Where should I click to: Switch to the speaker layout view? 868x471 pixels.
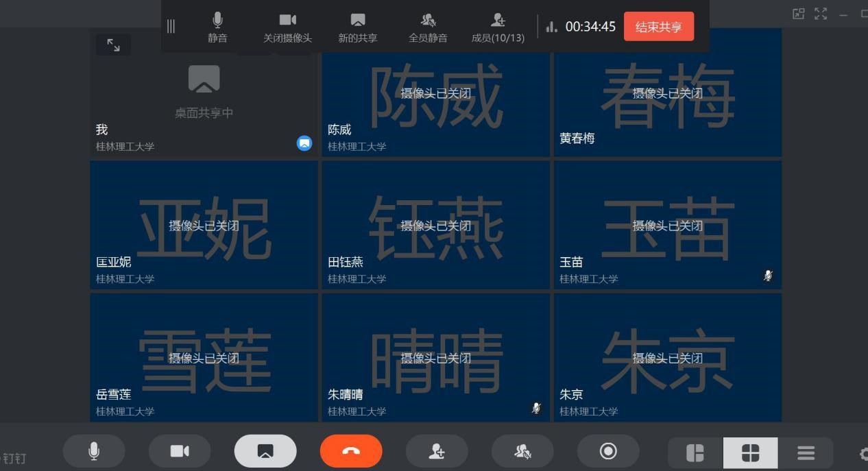point(695,452)
